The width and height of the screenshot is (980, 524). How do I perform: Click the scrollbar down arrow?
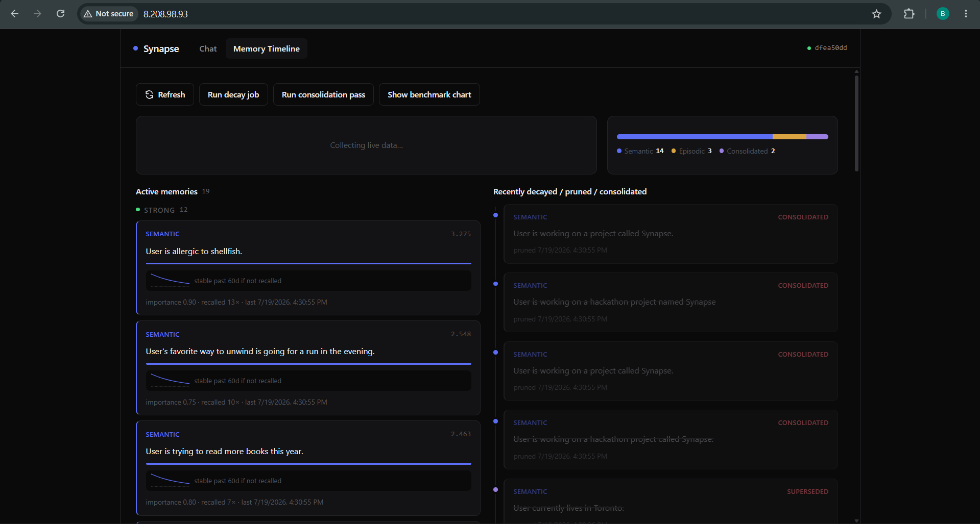click(x=856, y=520)
